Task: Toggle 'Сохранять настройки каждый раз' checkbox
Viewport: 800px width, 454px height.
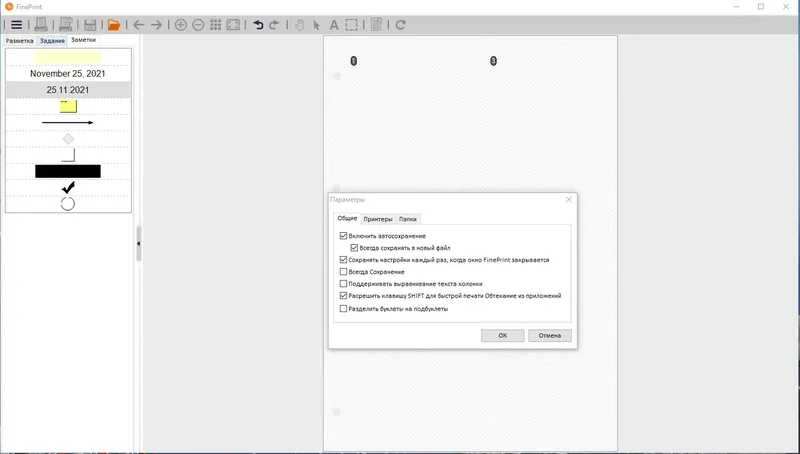Action: tap(343, 260)
